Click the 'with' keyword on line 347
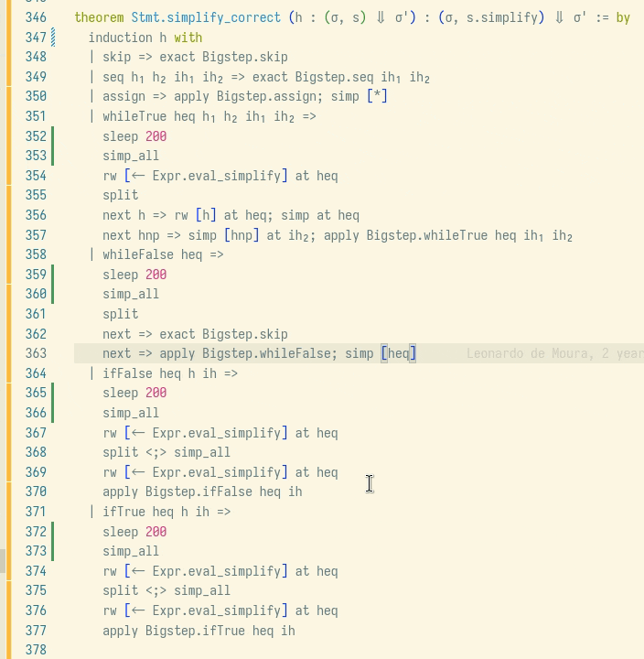 pyautogui.click(x=188, y=38)
